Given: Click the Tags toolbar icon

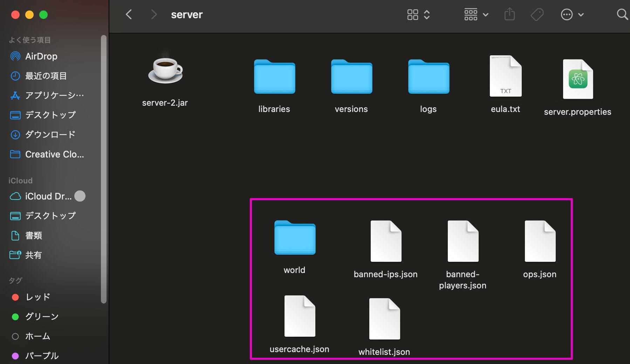Looking at the screenshot, I should point(537,15).
